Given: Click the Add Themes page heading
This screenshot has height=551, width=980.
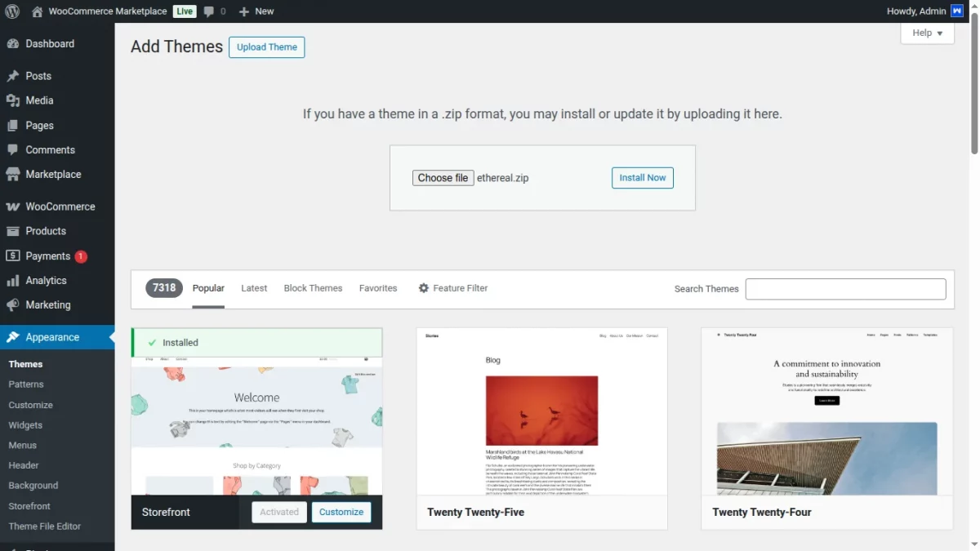Looking at the screenshot, I should coord(176,47).
